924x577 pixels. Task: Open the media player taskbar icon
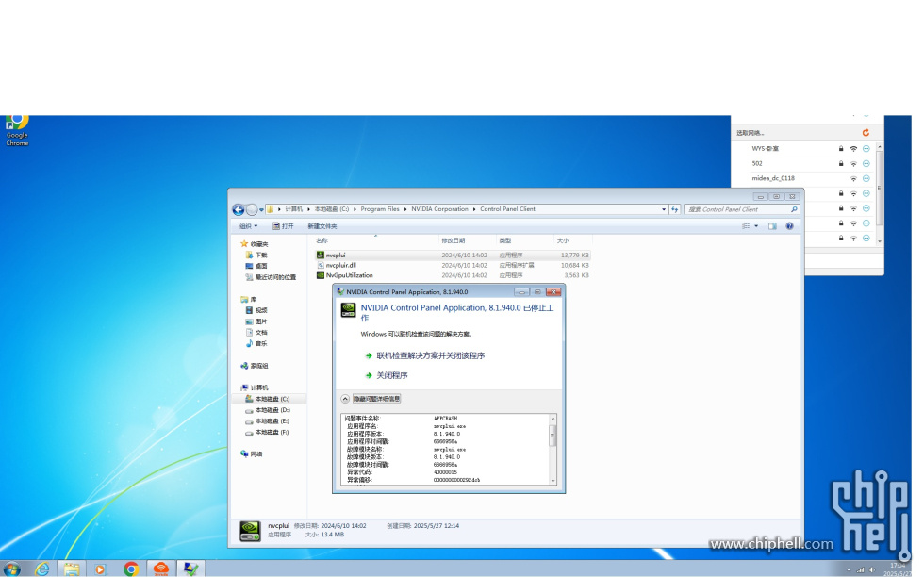(100, 569)
